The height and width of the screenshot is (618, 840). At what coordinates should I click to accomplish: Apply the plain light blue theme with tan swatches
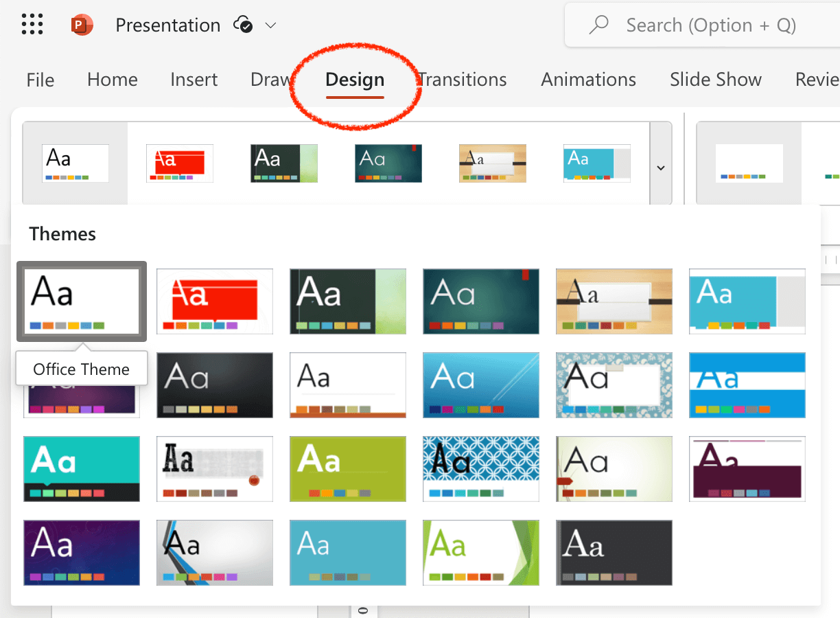(x=348, y=553)
